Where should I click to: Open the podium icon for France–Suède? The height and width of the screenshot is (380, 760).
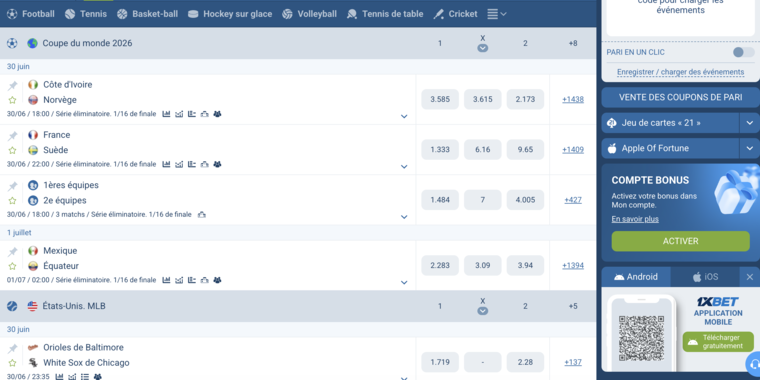tap(205, 164)
